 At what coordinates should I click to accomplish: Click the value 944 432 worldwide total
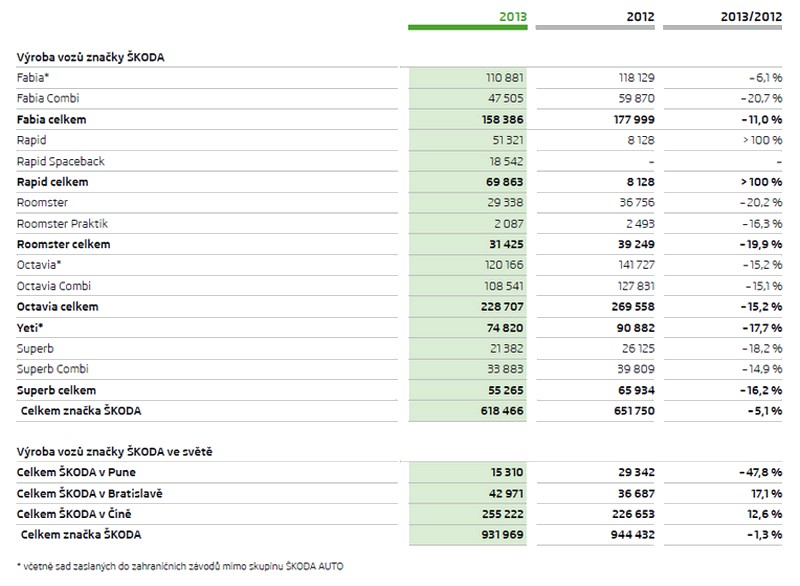point(633,534)
